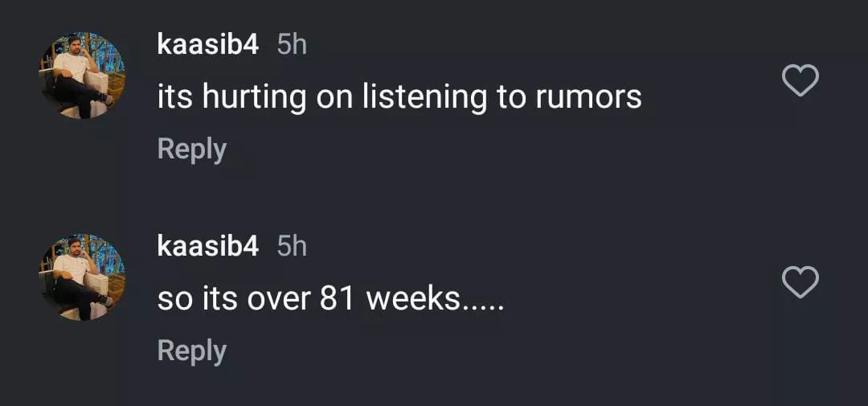Heart the bottom comment by kaasib4
This screenshot has width=868, height=406.
click(x=800, y=282)
